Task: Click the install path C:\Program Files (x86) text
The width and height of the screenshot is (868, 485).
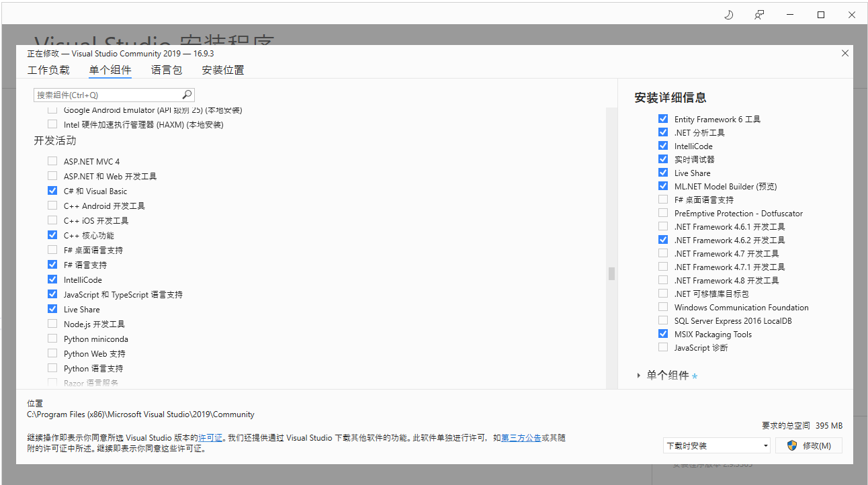Action: point(141,414)
